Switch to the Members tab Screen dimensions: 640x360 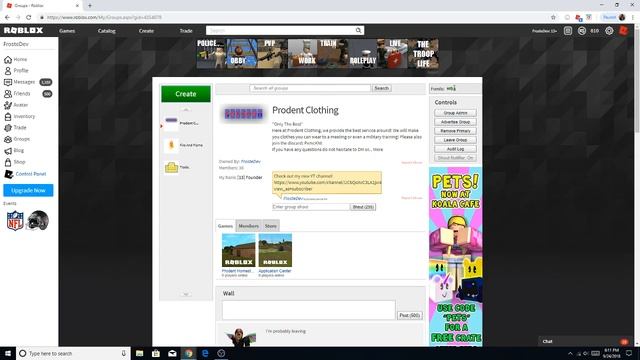248,226
